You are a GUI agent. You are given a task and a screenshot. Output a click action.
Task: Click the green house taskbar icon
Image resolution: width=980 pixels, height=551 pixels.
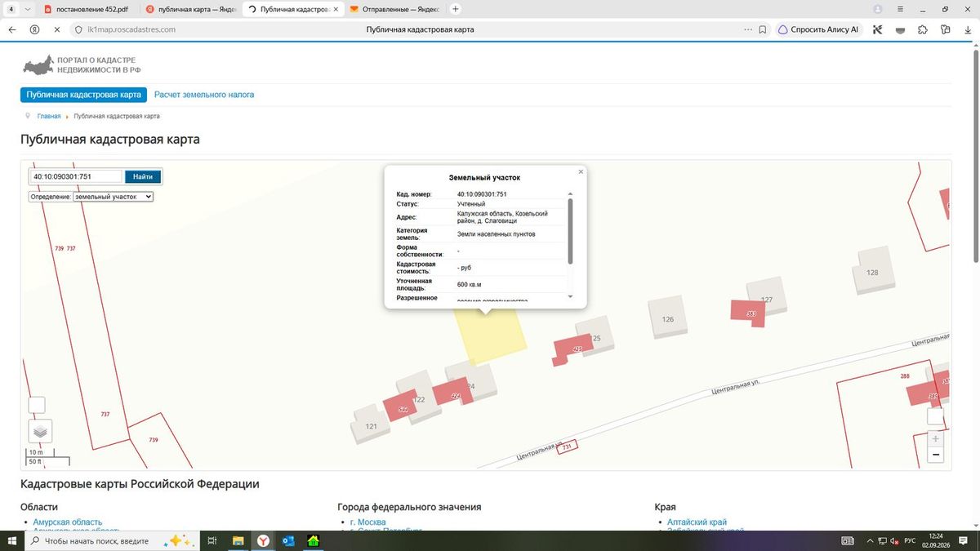click(x=313, y=540)
